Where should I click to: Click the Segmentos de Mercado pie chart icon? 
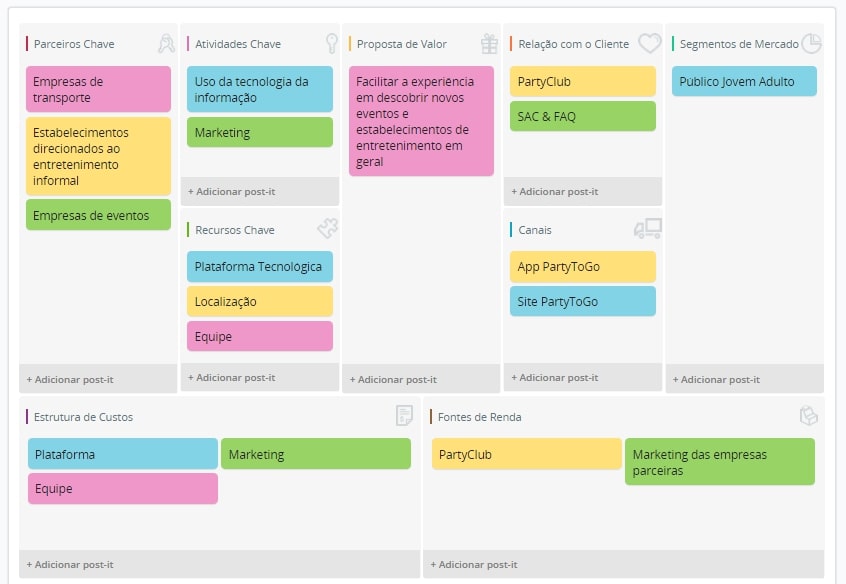[811, 43]
